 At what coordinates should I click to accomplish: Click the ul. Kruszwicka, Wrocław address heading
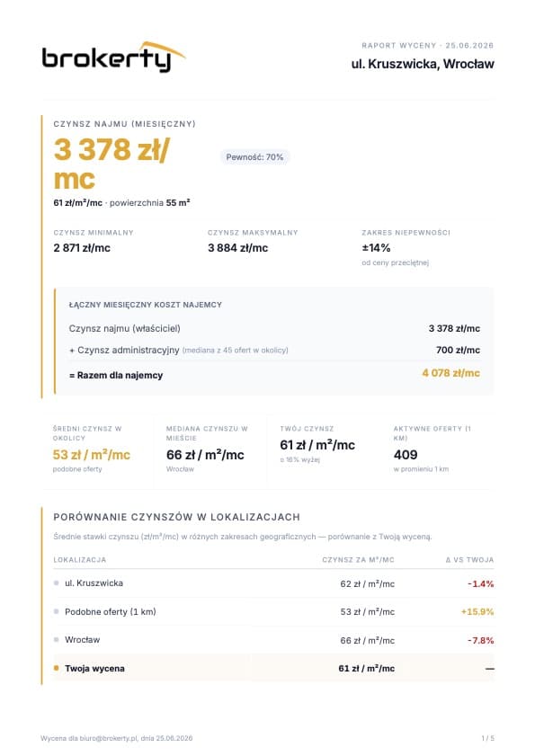tap(423, 64)
